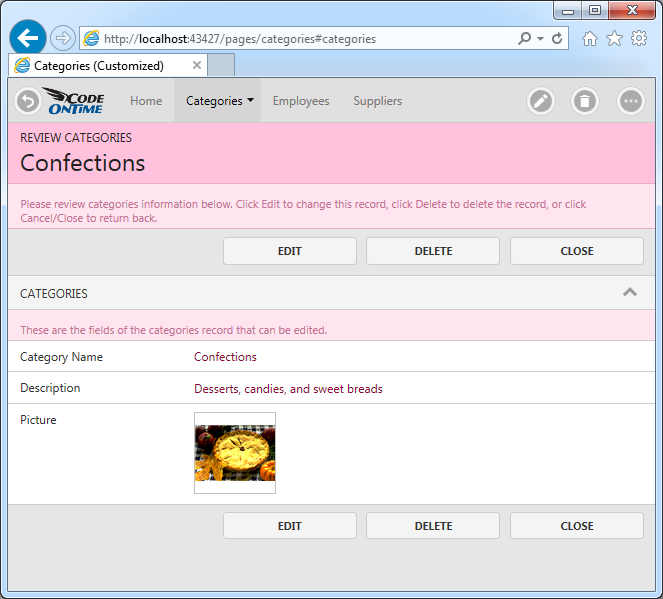Click the trash delete icon in toolbar
The width and height of the screenshot is (663, 599).
585,101
